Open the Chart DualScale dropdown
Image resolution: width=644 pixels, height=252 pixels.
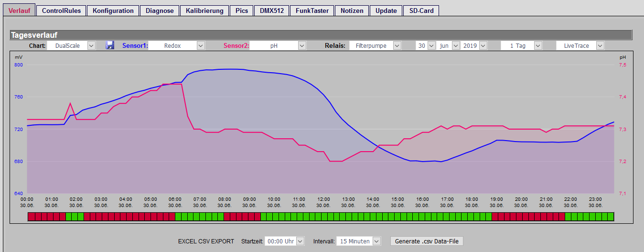(72, 45)
